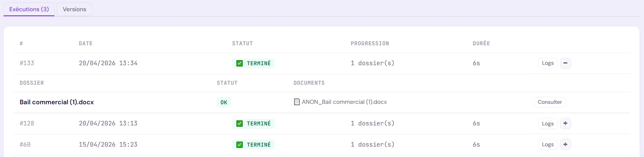This screenshot has width=644, height=157.
Task: Collapse execution #133 with the minus button
Action: tap(565, 64)
